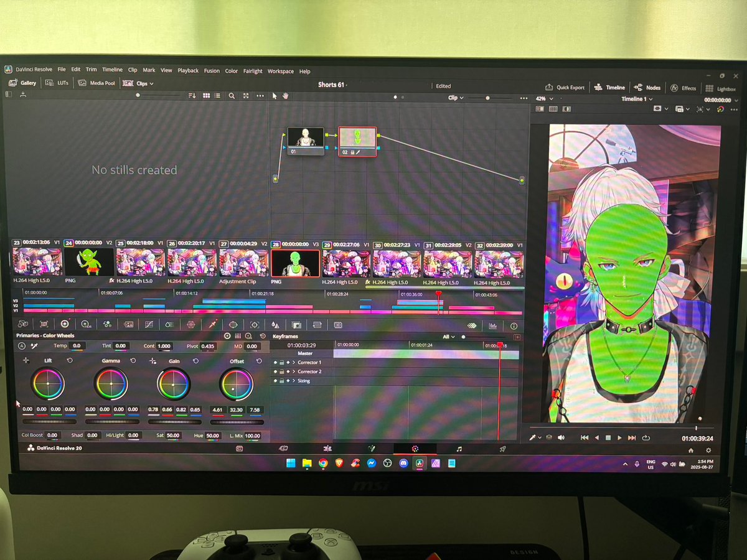The image size is (747, 560).
Task: Open the Color menu in the menu bar
Action: (x=232, y=71)
